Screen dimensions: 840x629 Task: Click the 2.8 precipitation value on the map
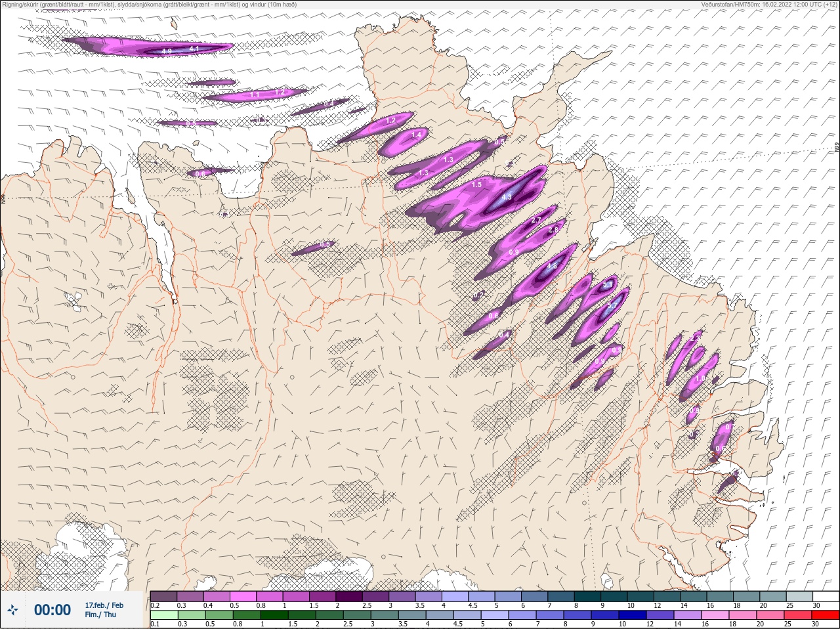(x=553, y=230)
